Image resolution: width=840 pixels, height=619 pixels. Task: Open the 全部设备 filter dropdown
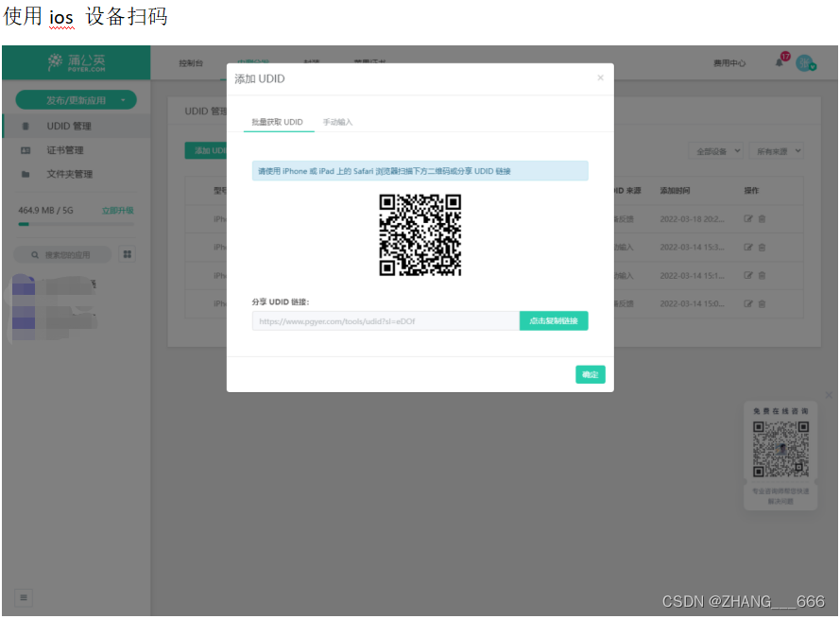tap(715, 151)
